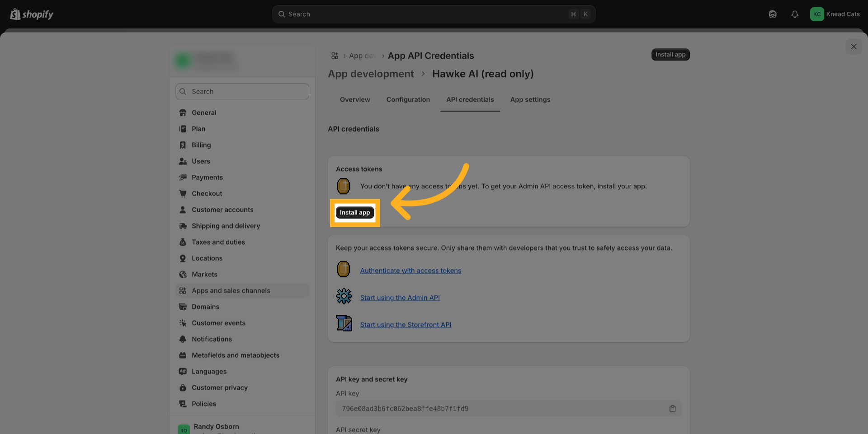The image size is (868, 434).
Task: Click the Storefront API icon
Action: click(x=344, y=323)
